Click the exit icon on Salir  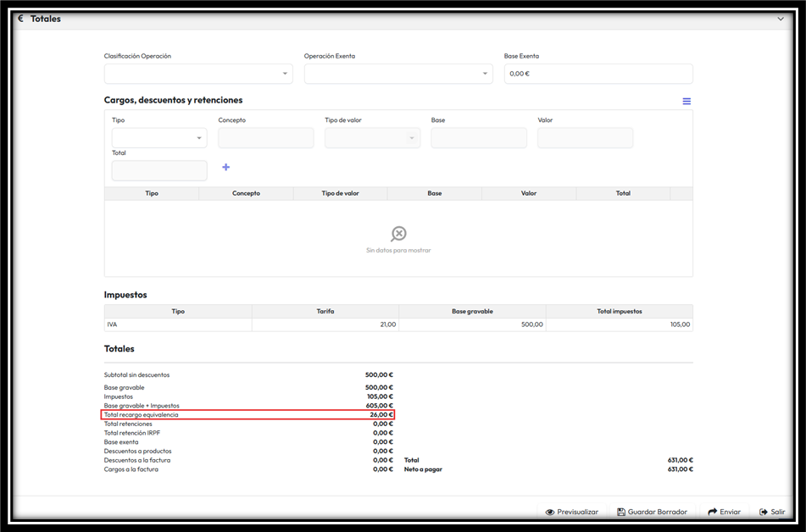coord(764,512)
